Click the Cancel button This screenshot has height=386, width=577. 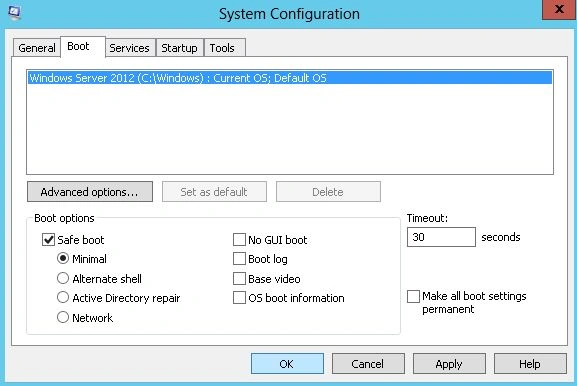tap(368, 364)
